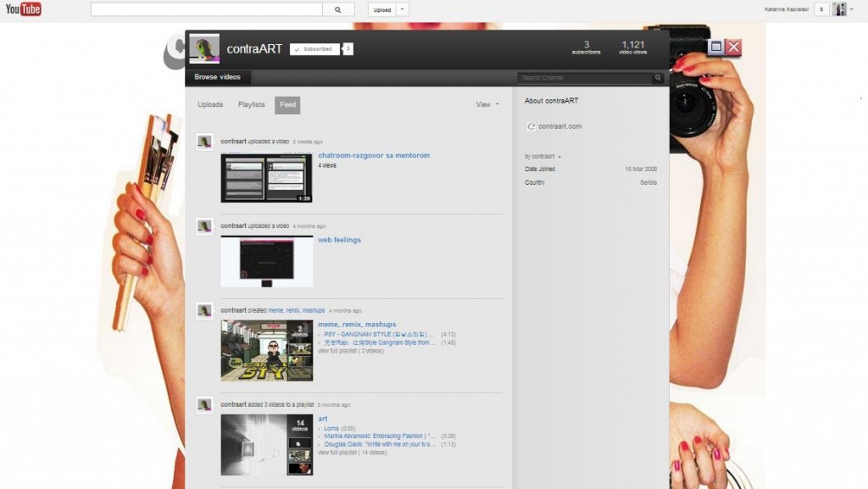Click 'view full playlist ( 2 videos)'
The image size is (868, 489).
click(x=351, y=351)
